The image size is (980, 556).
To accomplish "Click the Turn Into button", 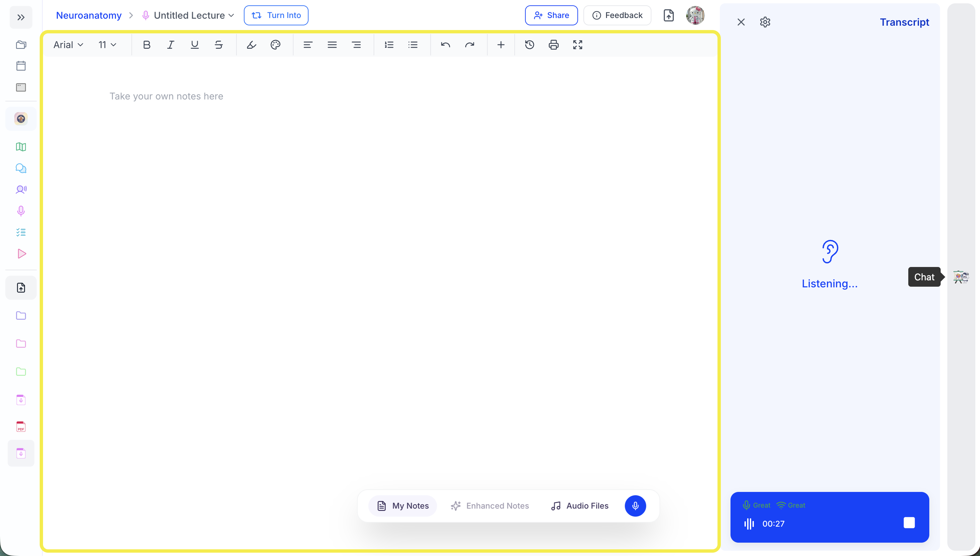I will 276,15.
